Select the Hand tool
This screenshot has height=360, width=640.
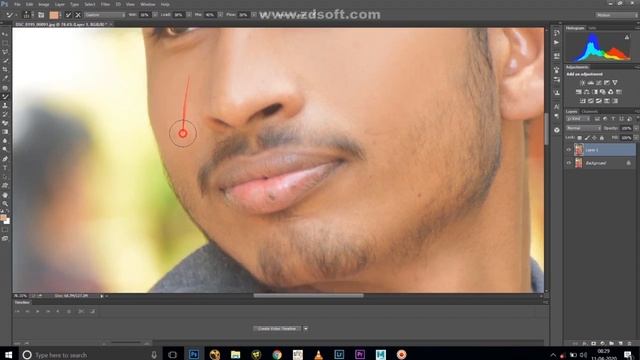(5, 195)
